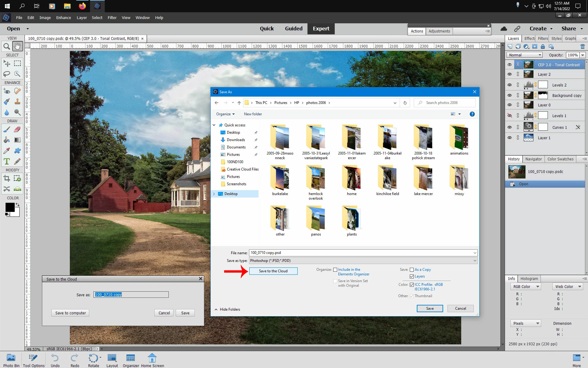588x368 pixels.
Task: Open Firefox from Windows taskbar
Action: (x=82, y=6)
